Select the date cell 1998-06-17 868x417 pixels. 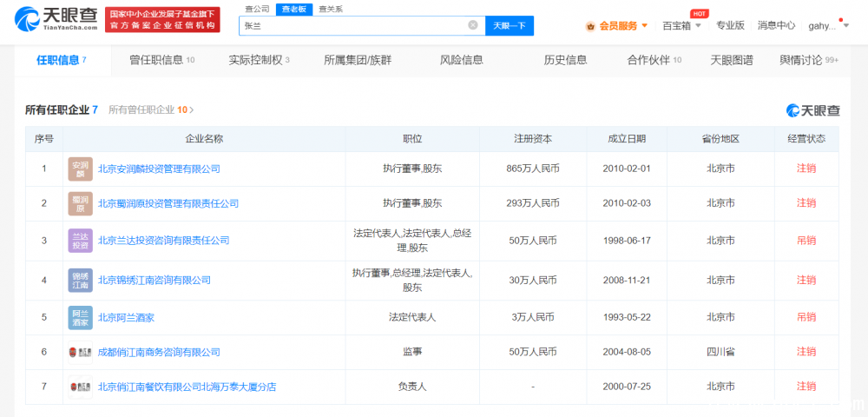tap(627, 241)
